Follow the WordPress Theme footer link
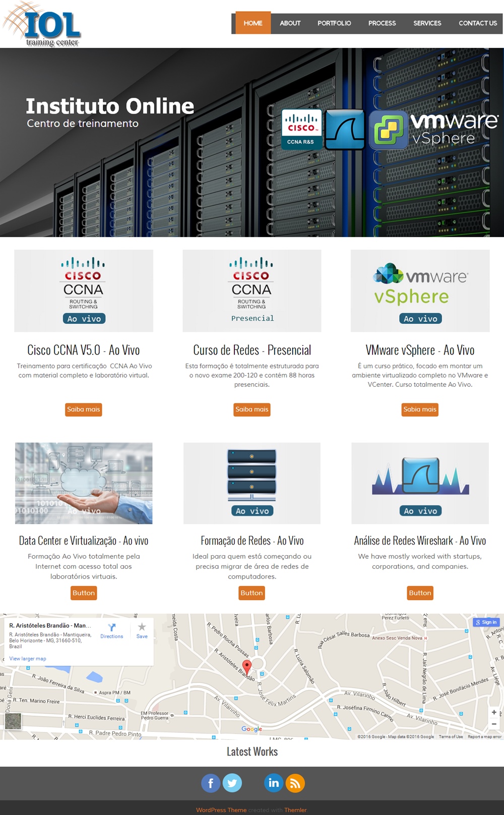Image resolution: width=504 pixels, height=815 pixels. coord(221,810)
